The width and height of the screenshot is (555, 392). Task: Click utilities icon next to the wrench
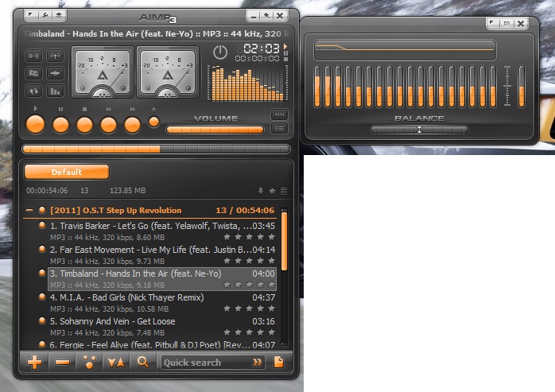tap(59, 15)
